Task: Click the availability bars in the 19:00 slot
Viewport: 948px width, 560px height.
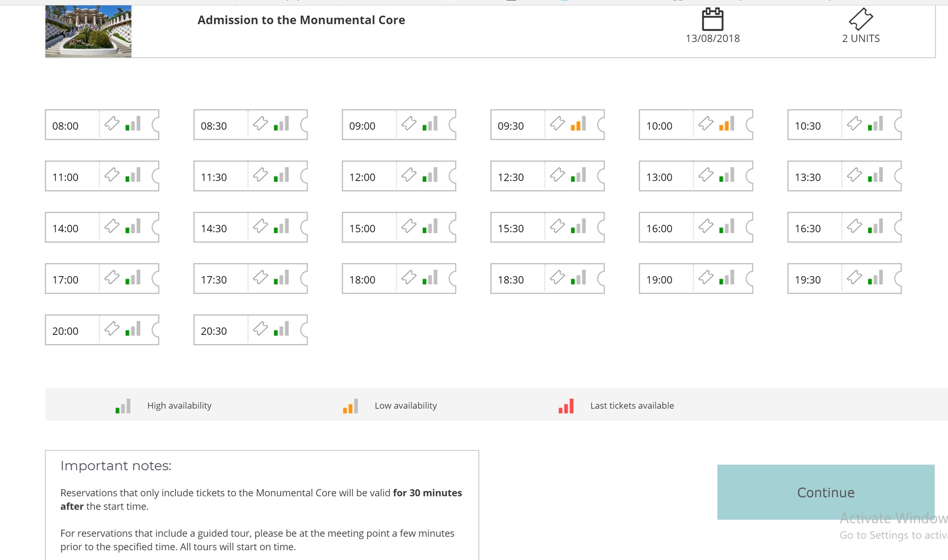Action: click(727, 278)
